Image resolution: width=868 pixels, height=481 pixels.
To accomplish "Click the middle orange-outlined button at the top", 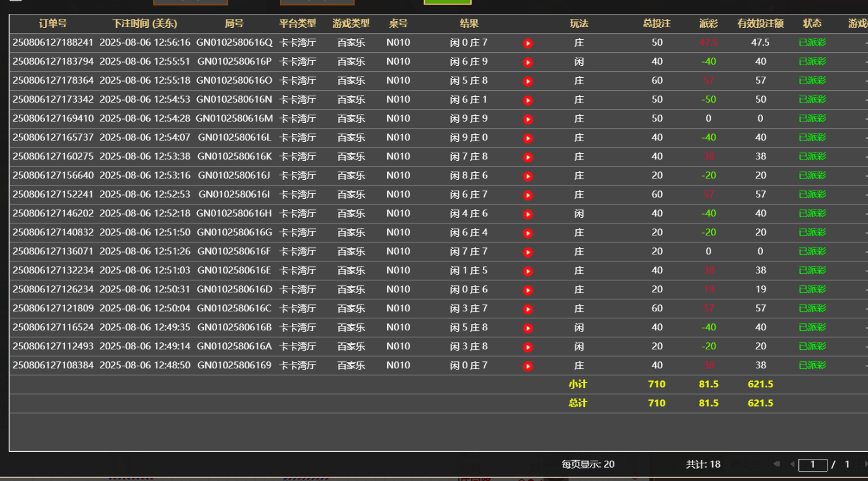I will (317, 2).
